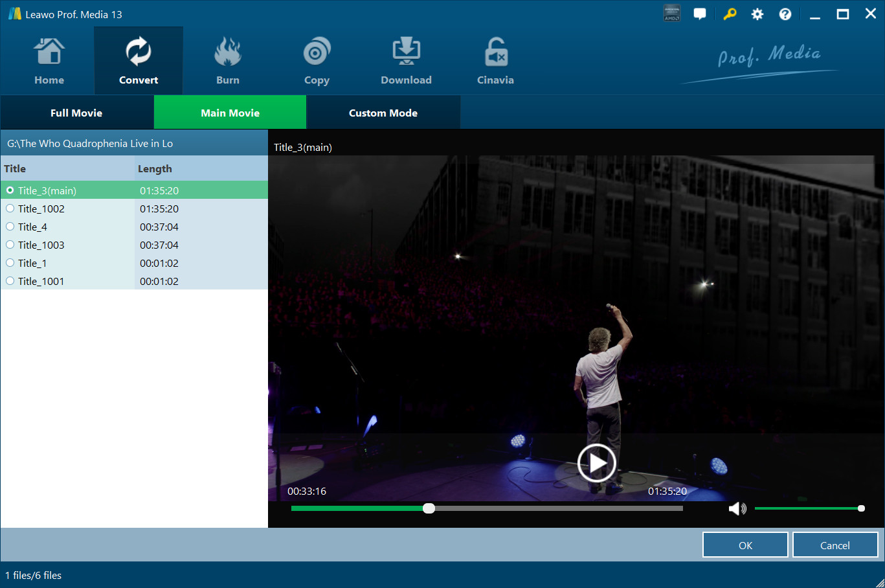Viewport: 885px width, 588px height.
Task: Click the unplayed gray part of seek bar
Action: [559, 508]
